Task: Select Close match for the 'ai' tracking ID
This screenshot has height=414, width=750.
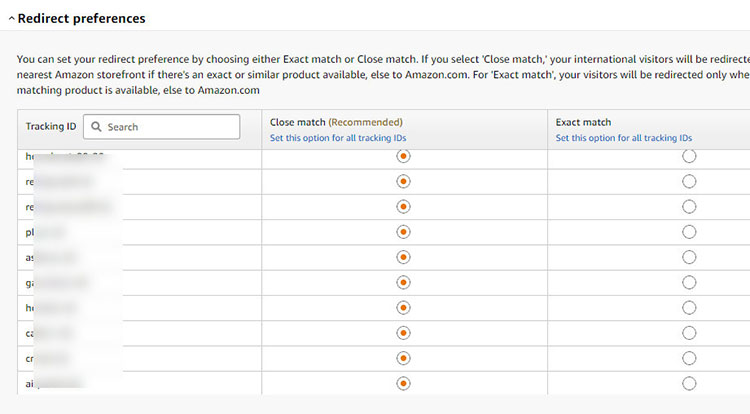Action: pyautogui.click(x=403, y=383)
